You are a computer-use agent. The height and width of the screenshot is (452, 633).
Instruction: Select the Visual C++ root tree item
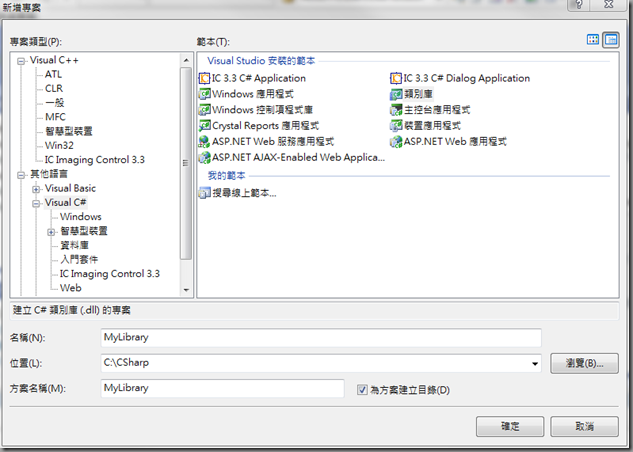[x=54, y=60]
